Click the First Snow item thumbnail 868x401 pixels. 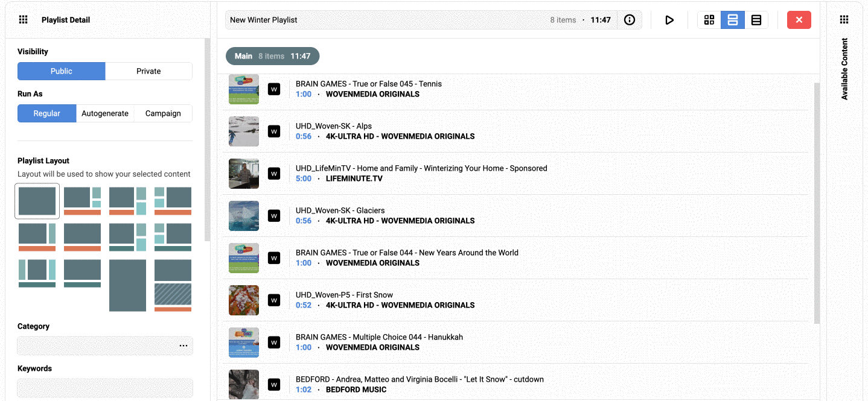click(x=244, y=300)
